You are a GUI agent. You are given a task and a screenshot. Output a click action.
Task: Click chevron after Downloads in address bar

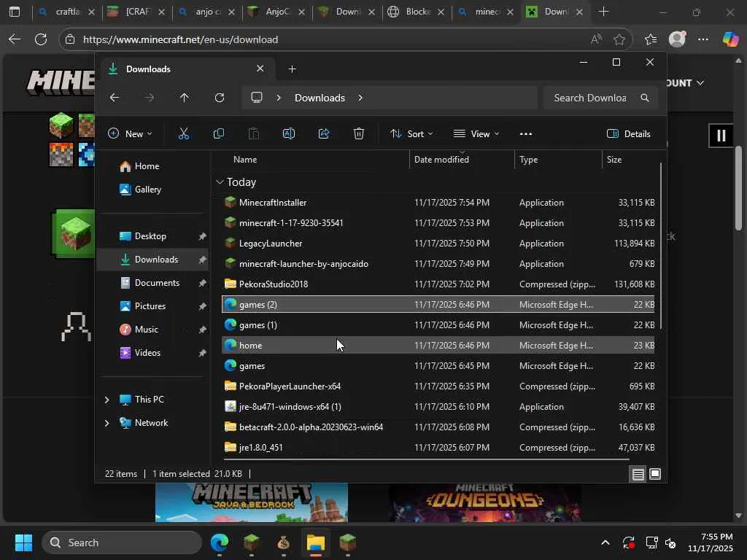click(x=360, y=98)
